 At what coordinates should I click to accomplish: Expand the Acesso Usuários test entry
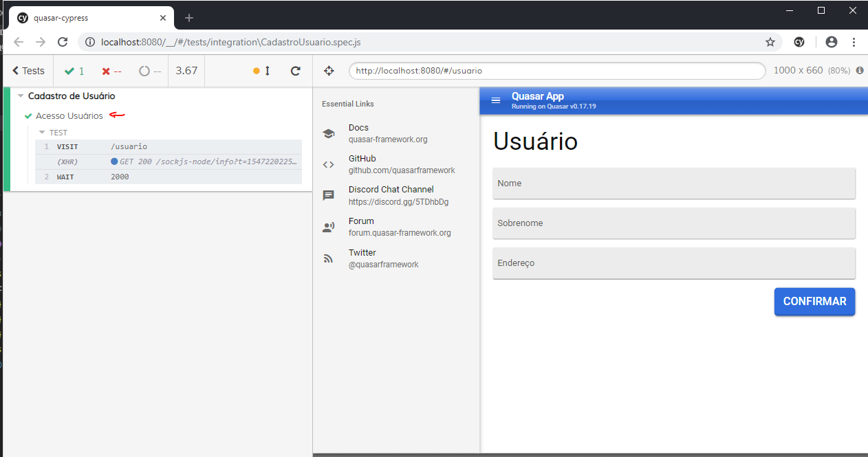(69, 115)
